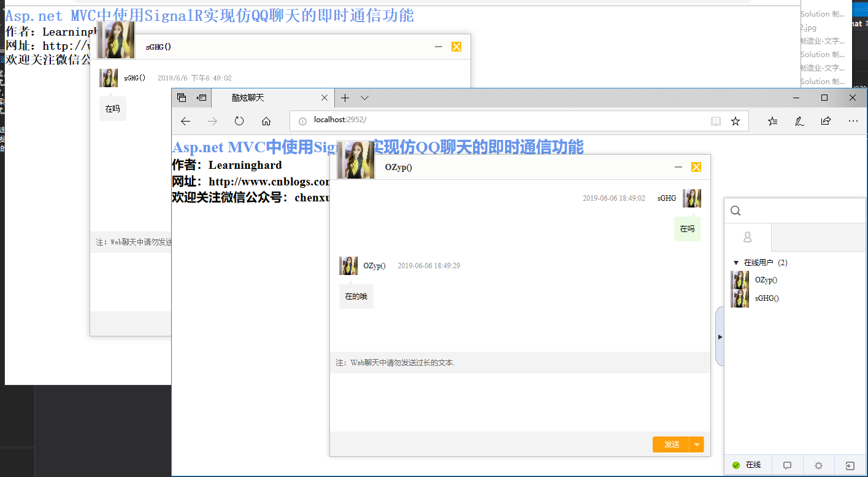
Task: Open Edge reading view icon
Action: pyautogui.click(x=716, y=122)
